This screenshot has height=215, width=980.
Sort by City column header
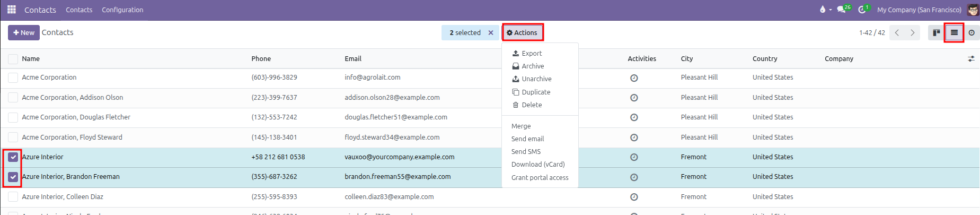tap(687, 59)
